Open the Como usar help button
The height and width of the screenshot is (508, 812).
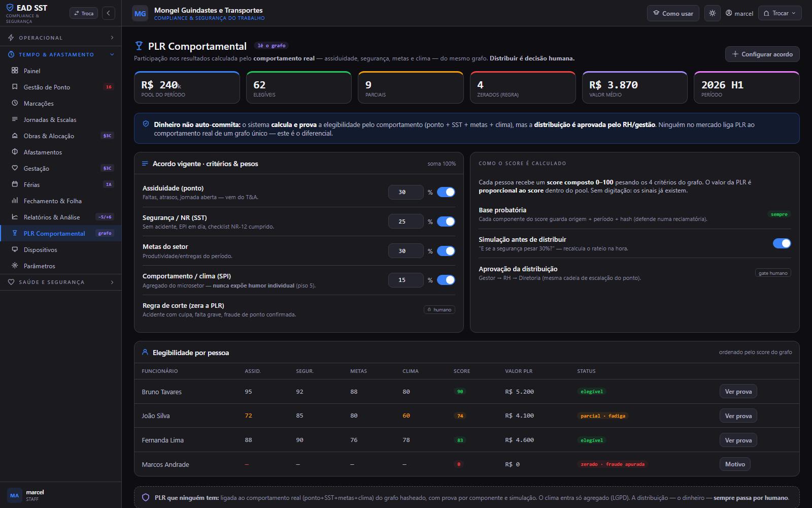point(673,13)
